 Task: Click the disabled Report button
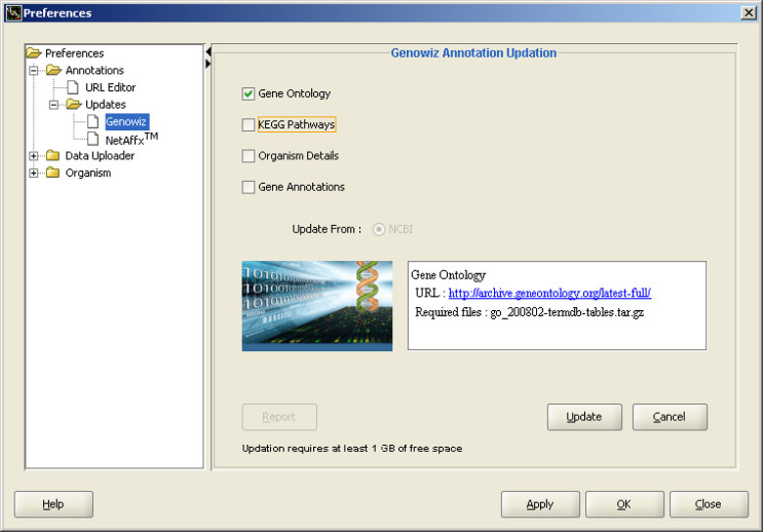point(280,417)
